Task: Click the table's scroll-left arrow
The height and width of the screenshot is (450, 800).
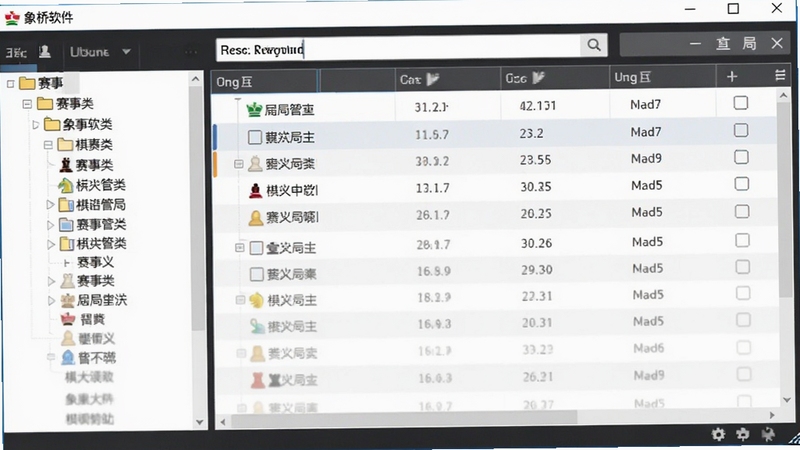Action: 222,422
